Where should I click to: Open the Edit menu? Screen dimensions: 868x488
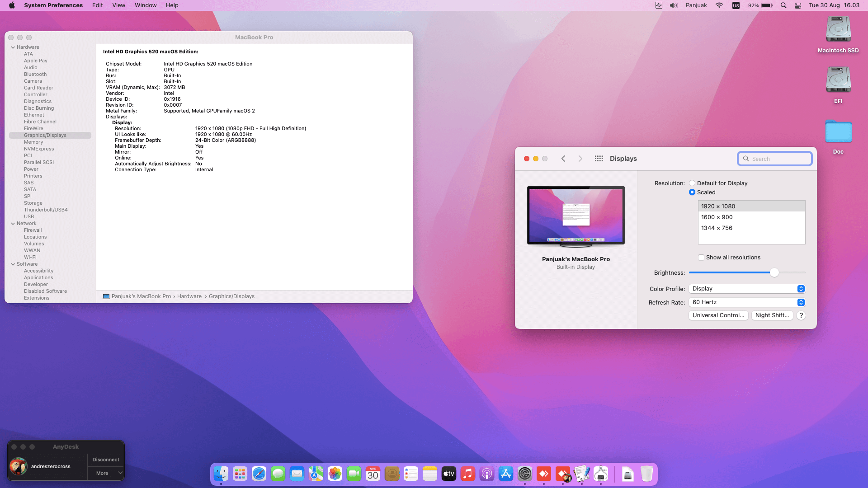tap(98, 5)
